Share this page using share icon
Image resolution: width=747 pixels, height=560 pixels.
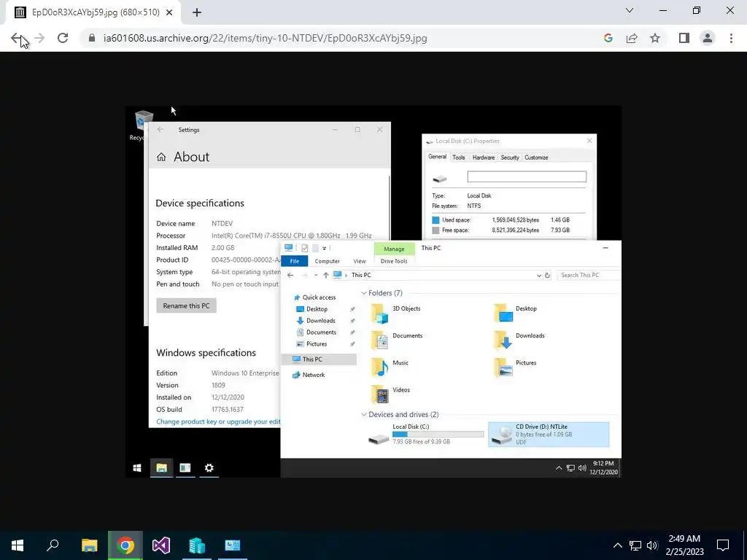tap(632, 38)
